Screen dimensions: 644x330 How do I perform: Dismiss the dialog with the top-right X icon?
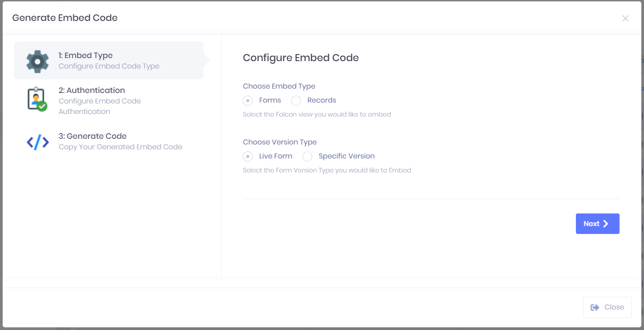tap(625, 18)
